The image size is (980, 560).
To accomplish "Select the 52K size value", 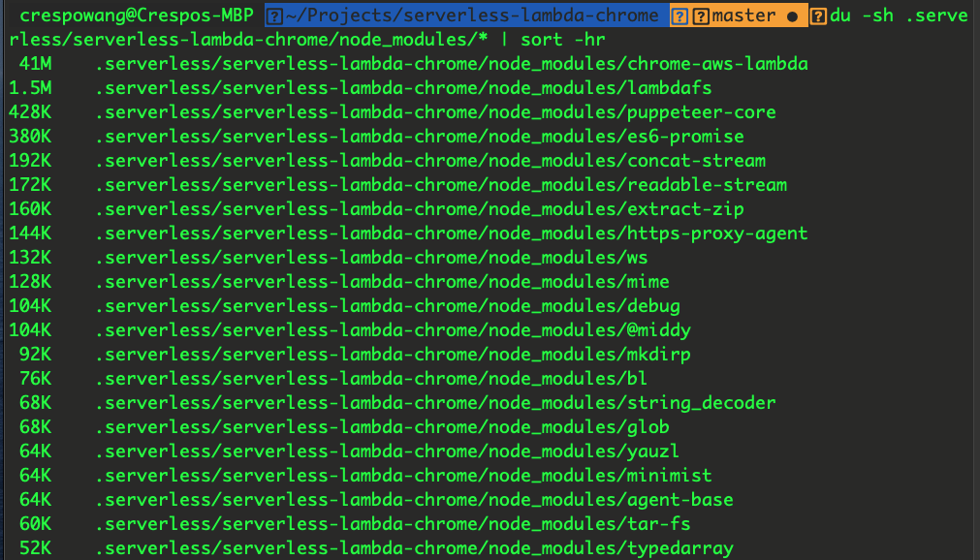I will point(36,548).
